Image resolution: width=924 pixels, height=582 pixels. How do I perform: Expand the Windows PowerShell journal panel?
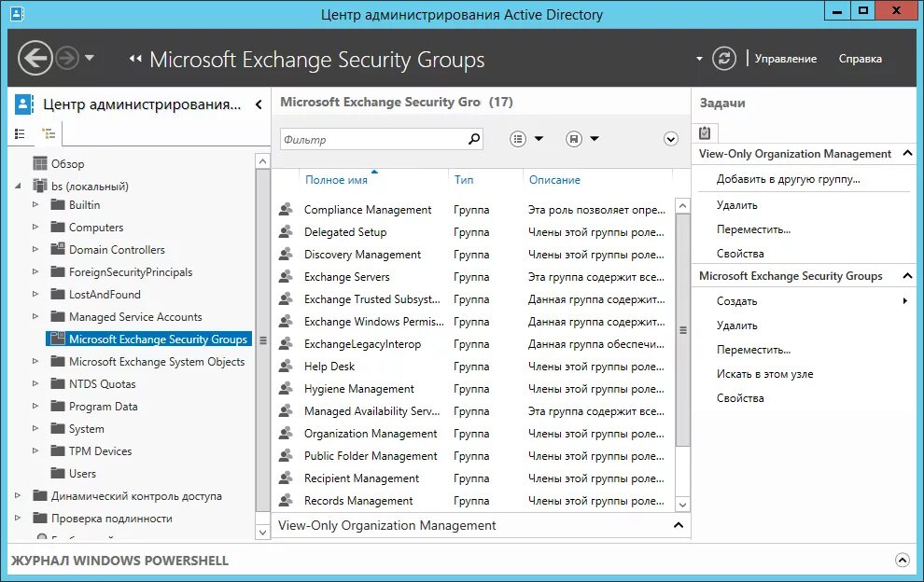click(x=903, y=560)
